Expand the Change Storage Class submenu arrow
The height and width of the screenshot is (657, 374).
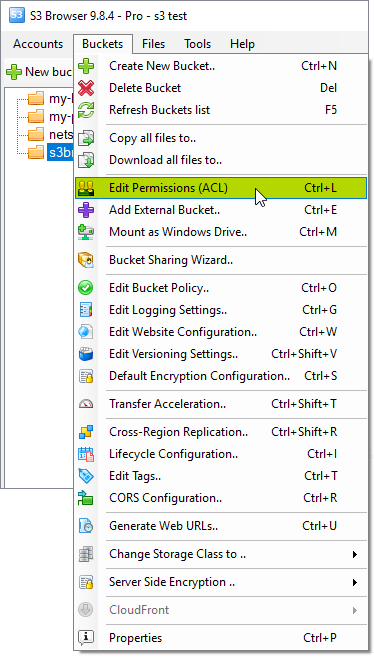coord(355,554)
